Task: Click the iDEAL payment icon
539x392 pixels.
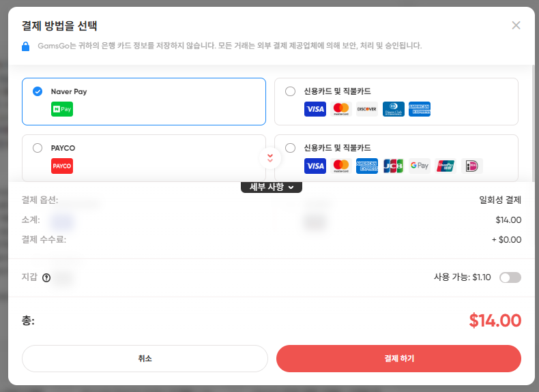Action: point(472,166)
